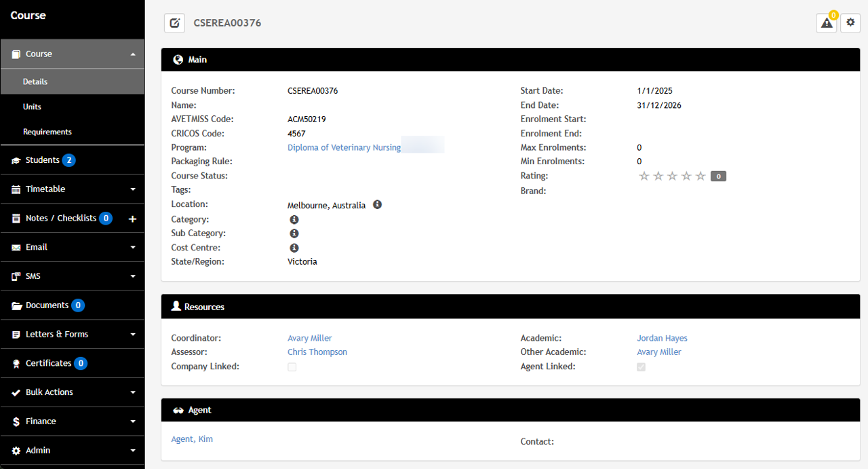The width and height of the screenshot is (868, 469).
Task: Expand the Finance menu arrow
Action: 133,421
